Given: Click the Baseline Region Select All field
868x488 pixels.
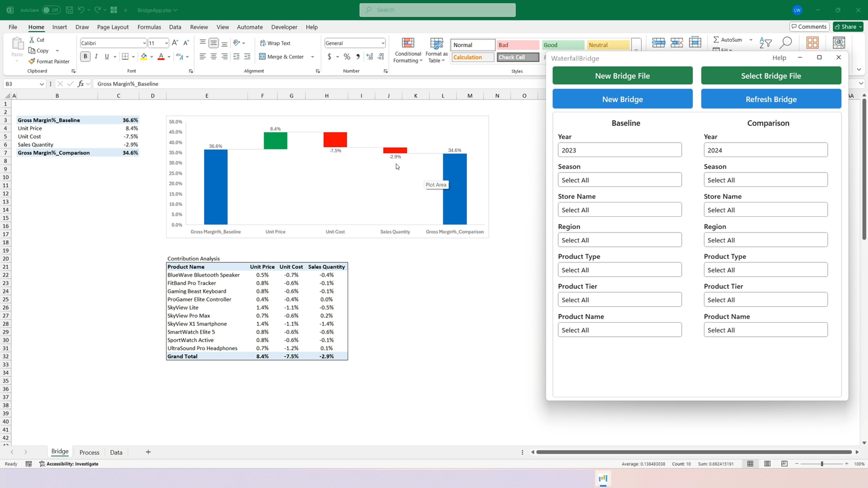Looking at the screenshot, I should pos(620,240).
